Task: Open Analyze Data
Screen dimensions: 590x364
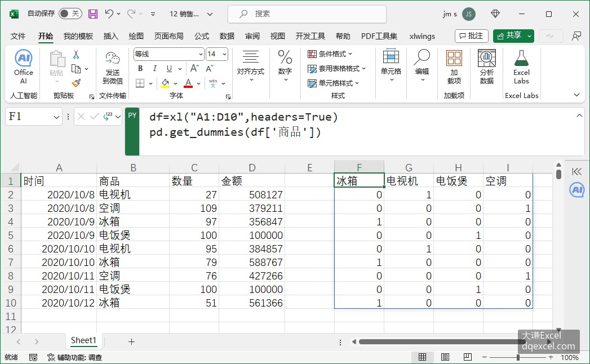Action: coord(486,67)
